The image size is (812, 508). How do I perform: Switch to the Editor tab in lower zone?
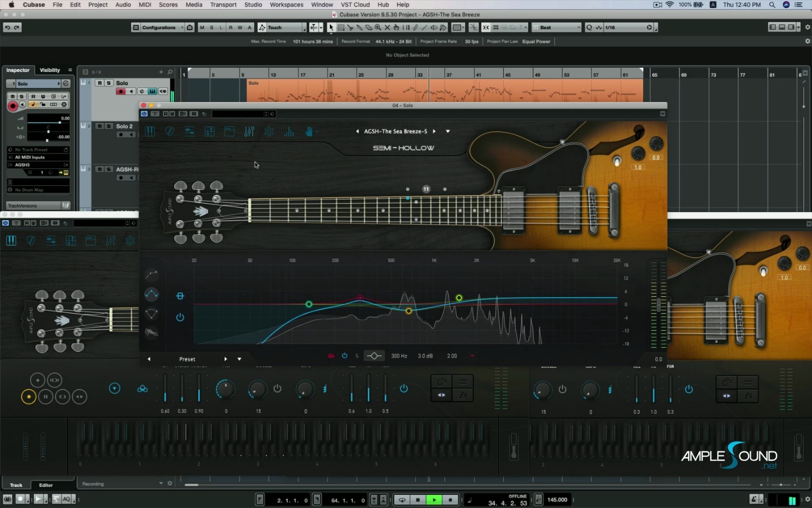46,485
